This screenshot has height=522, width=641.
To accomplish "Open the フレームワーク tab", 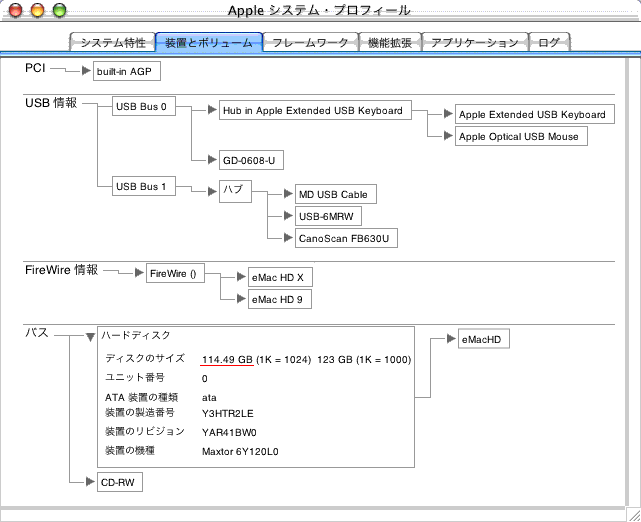I will [x=310, y=42].
